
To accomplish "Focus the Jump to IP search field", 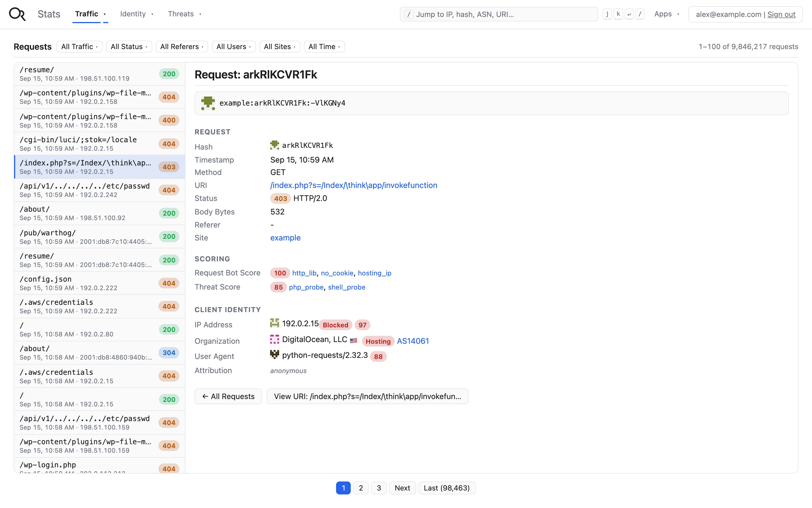I will 498,14.
